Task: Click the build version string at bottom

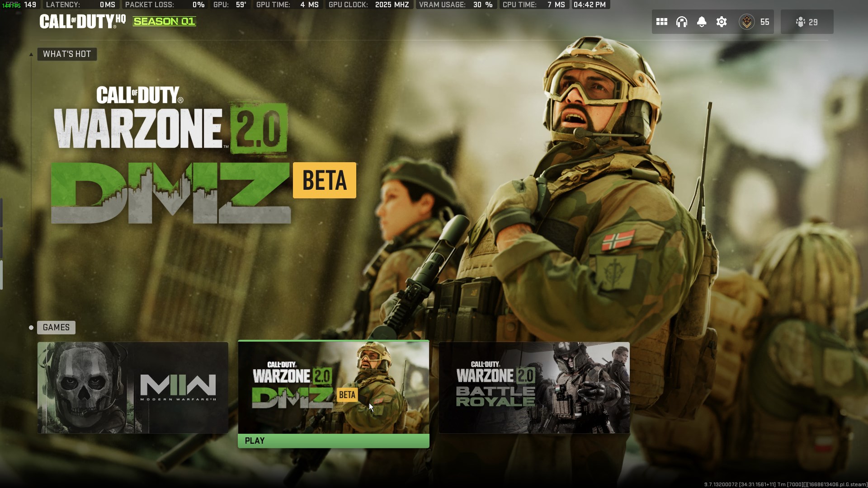Action: click(x=786, y=484)
